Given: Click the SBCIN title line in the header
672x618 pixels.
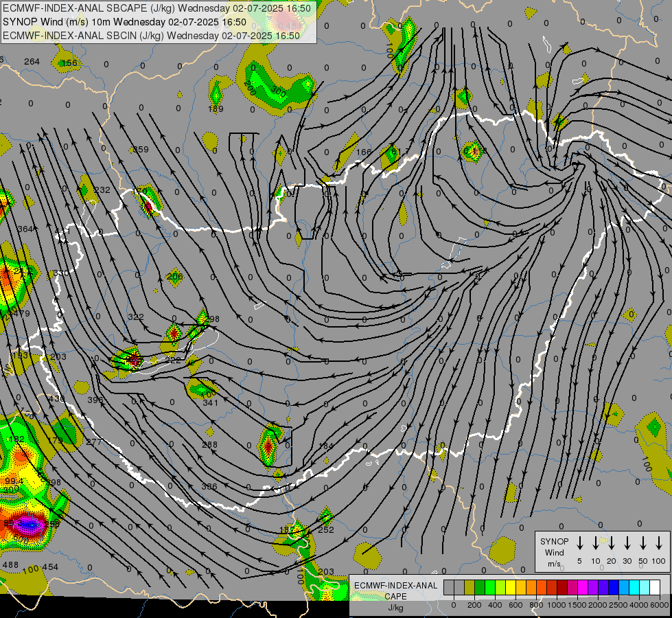Looking at the screenshot, I should (151, 36).
